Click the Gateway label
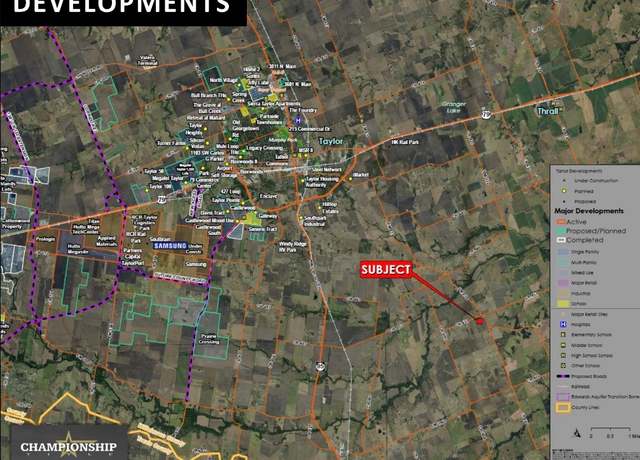This screenshot has height=460, width=640. click(267, 216)
